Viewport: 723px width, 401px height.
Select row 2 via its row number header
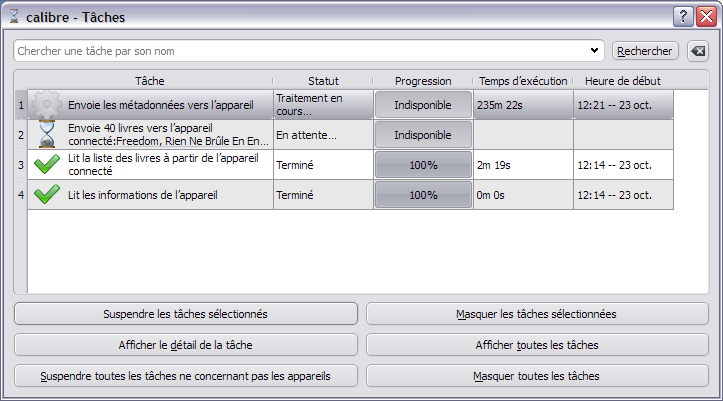20,134
